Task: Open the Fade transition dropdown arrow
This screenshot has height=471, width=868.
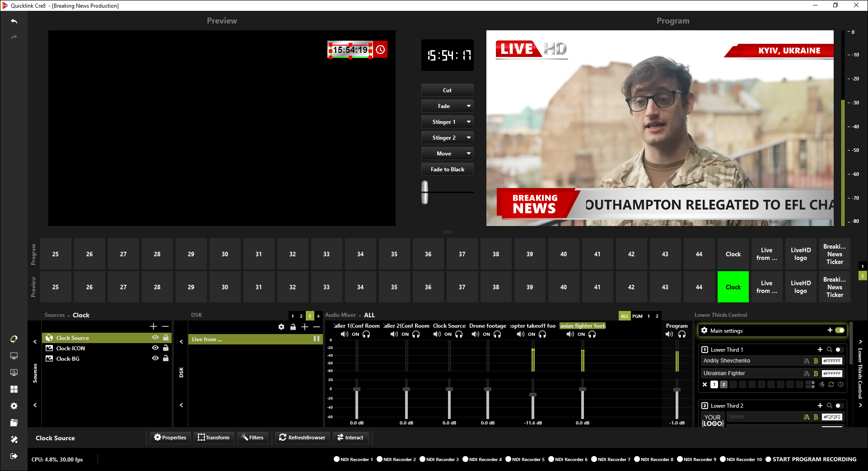Action: pos(469,106)
